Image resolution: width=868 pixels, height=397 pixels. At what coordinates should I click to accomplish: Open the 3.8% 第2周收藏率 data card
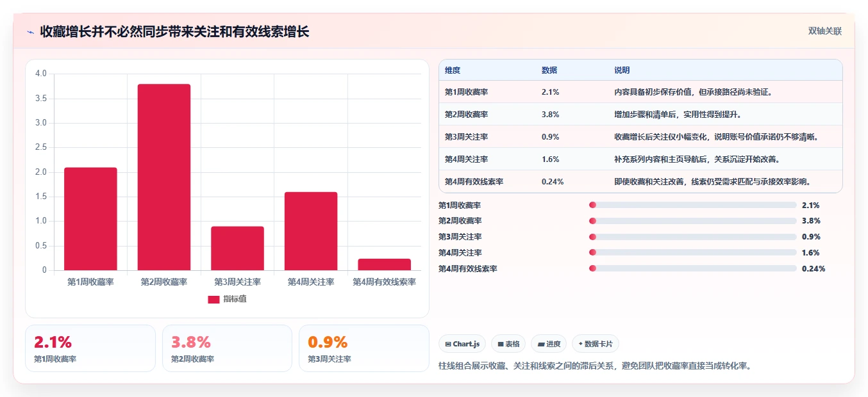227,348
